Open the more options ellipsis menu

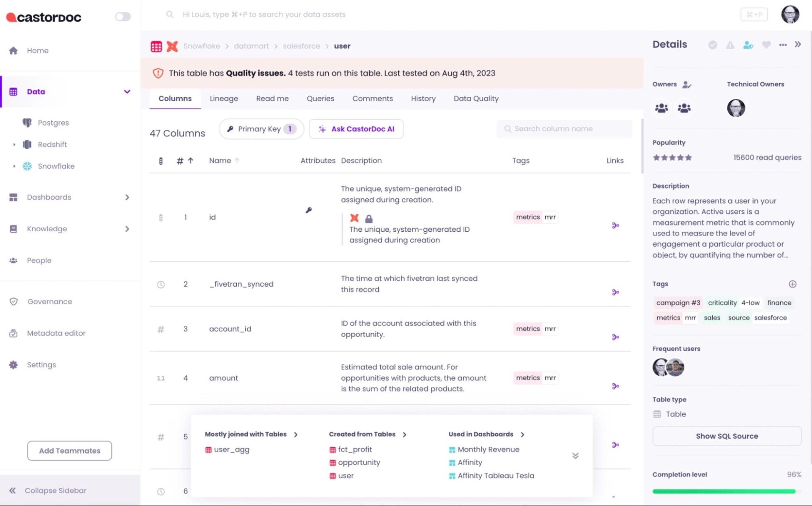pos(783,45)
